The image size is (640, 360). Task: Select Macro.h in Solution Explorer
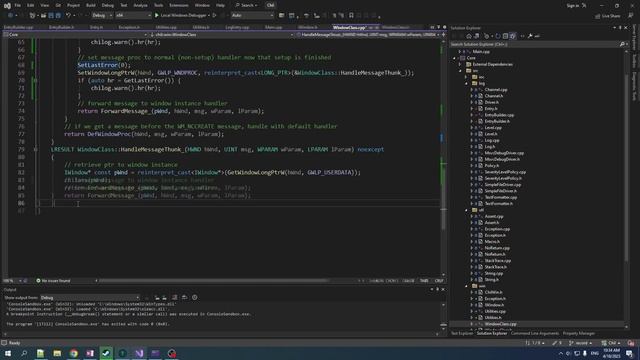pos(492,242)
